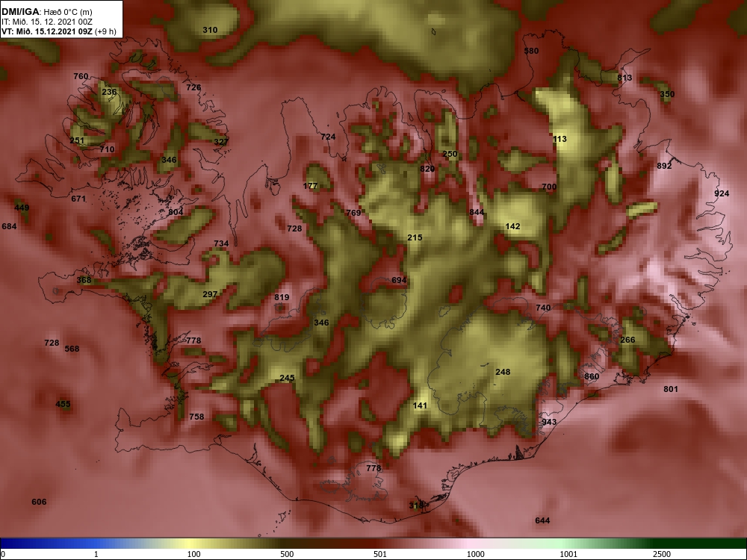Click the map value label 142
Screen dimensions: 747x560
(512, 227)
